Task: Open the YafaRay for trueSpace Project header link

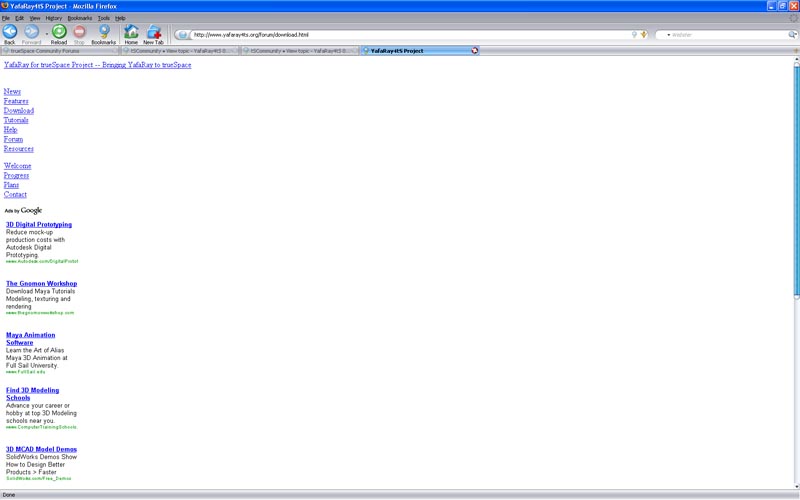Action: click(x=97, y=65)
